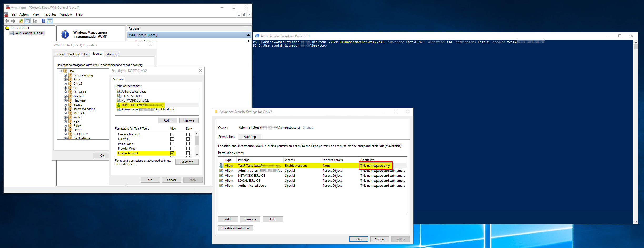Click the Back navigation arrow in MMC toolbar

click(7, 21)
